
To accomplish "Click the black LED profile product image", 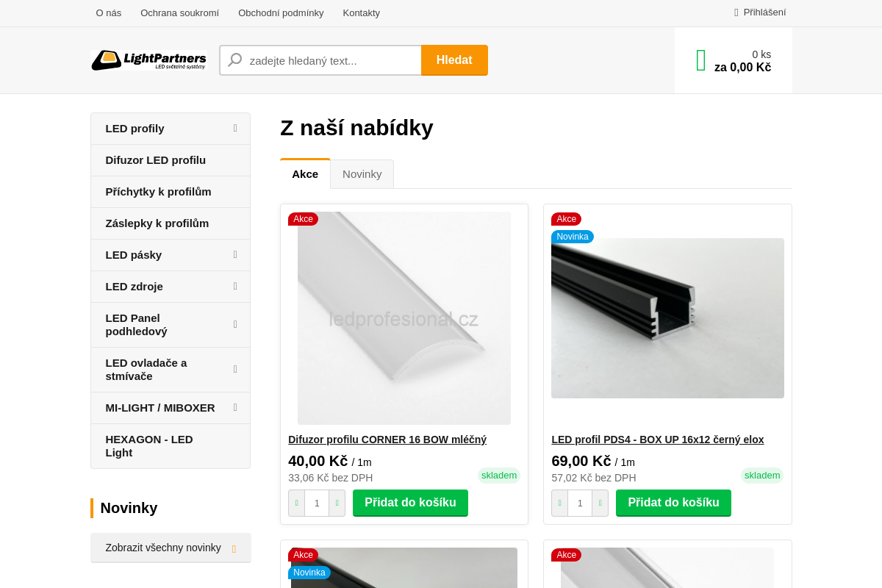I will coord(667,318).
